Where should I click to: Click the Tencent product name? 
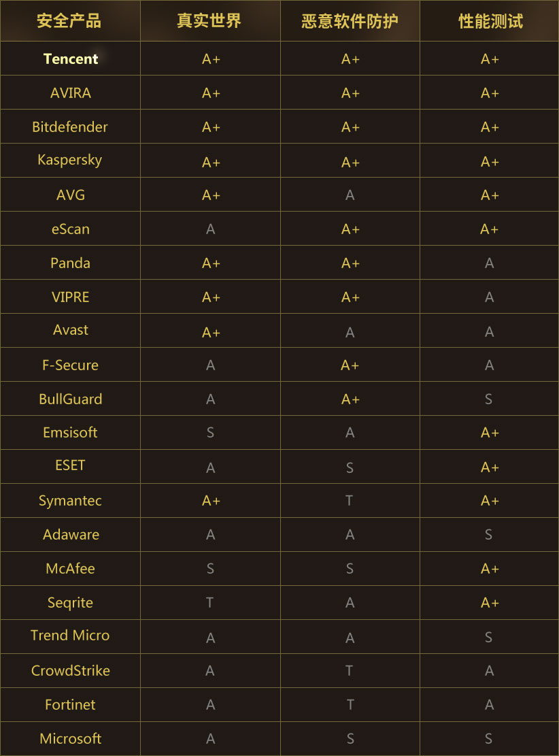[70, 59]
